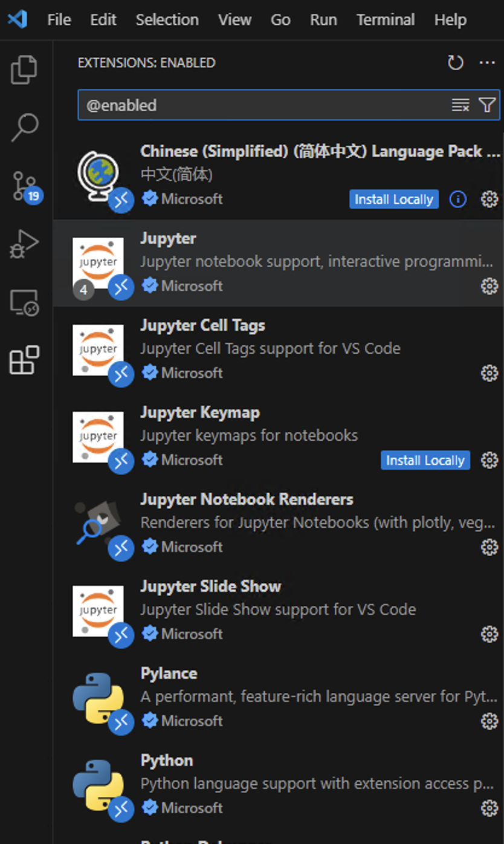504x844 pixels.
Task: Install Jupyter Keymap locally
Action: 425,461
